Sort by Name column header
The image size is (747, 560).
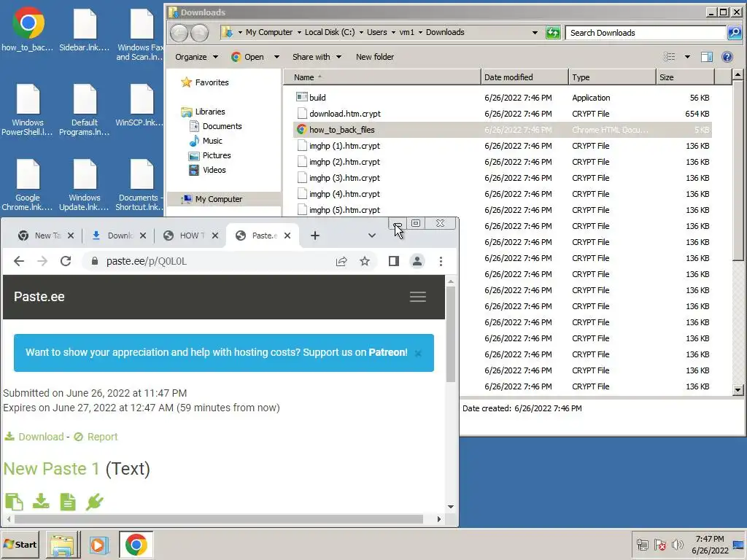point(382,77)
